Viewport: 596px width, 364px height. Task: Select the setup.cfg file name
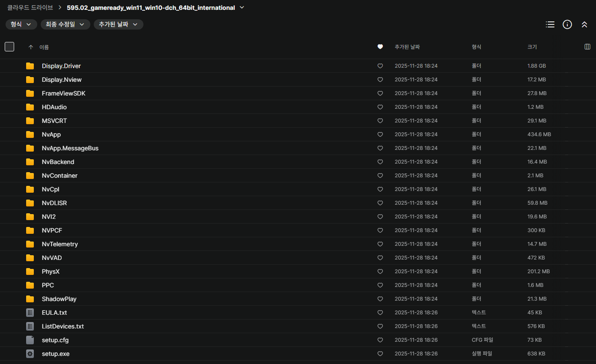[55, 340]
